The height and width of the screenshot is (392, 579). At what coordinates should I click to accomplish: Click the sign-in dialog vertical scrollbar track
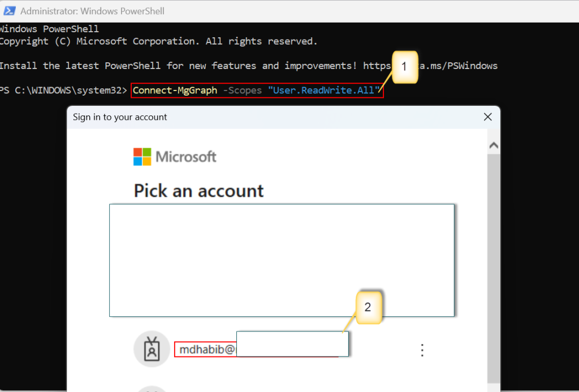(x=493, y=255)
